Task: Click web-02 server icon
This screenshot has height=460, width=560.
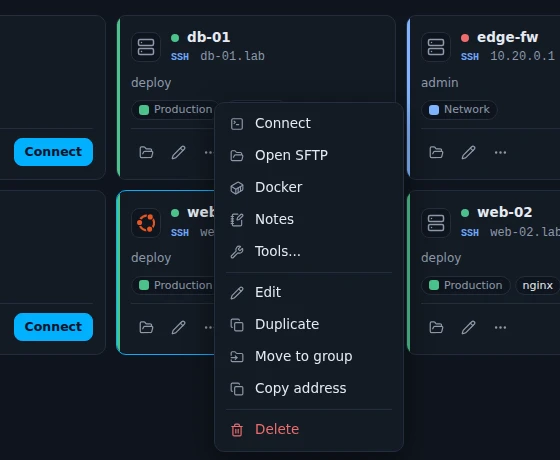Action: pos(436,223)
